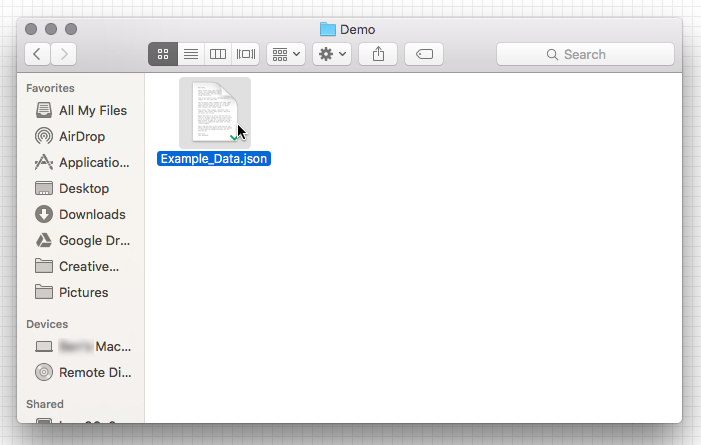Open the Action gear menu
This screenshot has height=445, width=701.
pyautogui.click(x=331, y=54)
